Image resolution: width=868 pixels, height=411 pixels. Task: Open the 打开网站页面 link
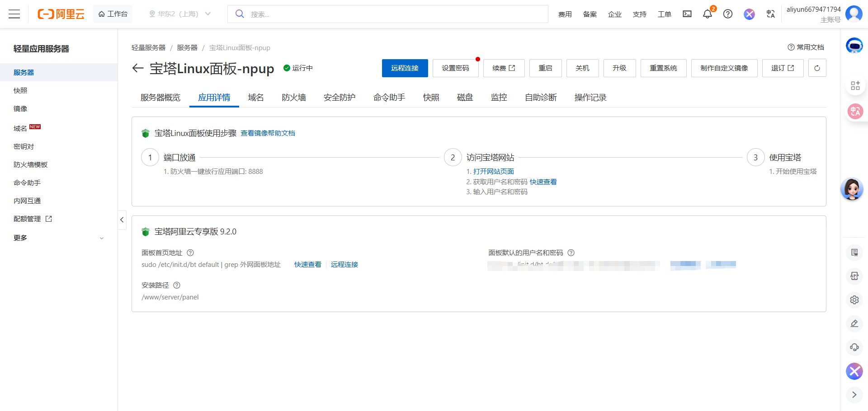[x=494, y=172]
